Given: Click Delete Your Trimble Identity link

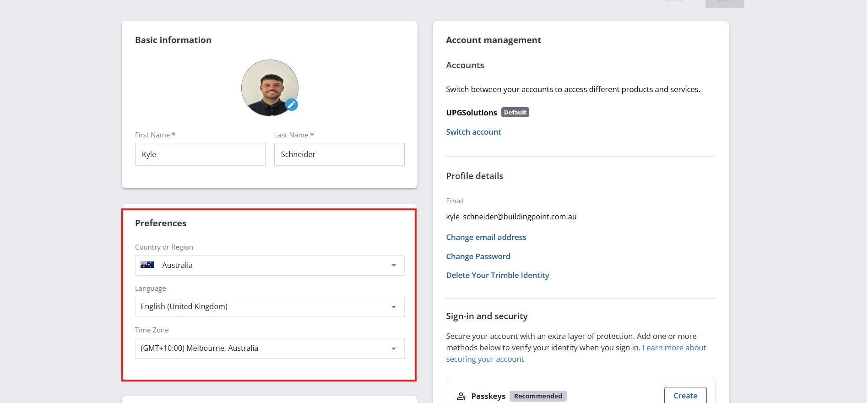Looking at the screenshot, I should pyautogui.click(x=498, y=275).
